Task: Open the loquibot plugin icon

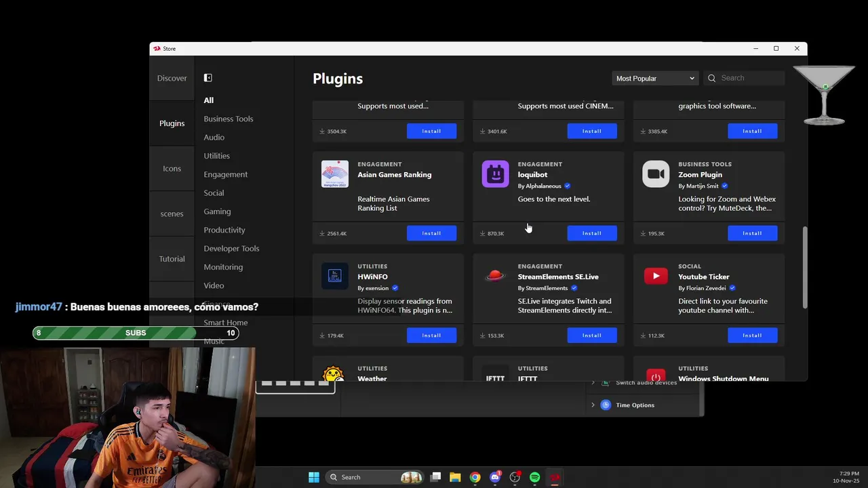Action: click(495, 174)
